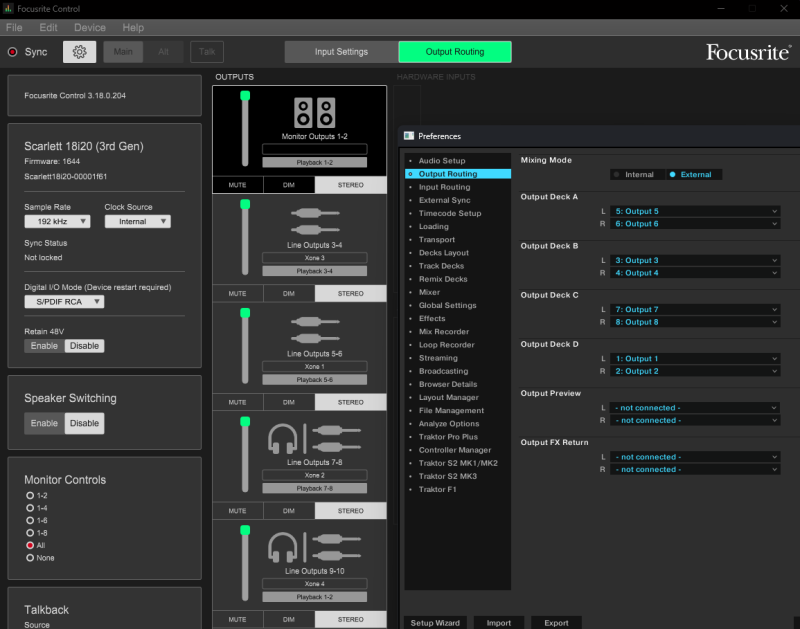Click Line Outputs 3-4 volume fader handle

point(245,204)
